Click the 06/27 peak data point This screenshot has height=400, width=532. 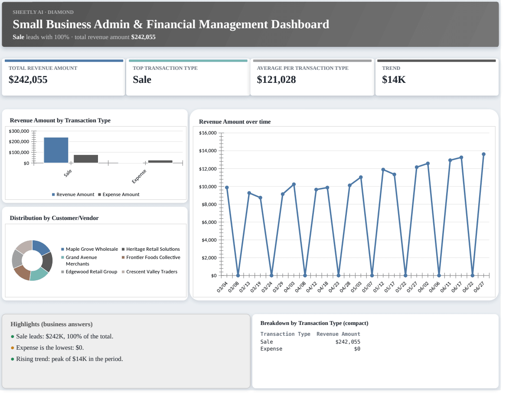pyautogui.click(x=483, y=154)
